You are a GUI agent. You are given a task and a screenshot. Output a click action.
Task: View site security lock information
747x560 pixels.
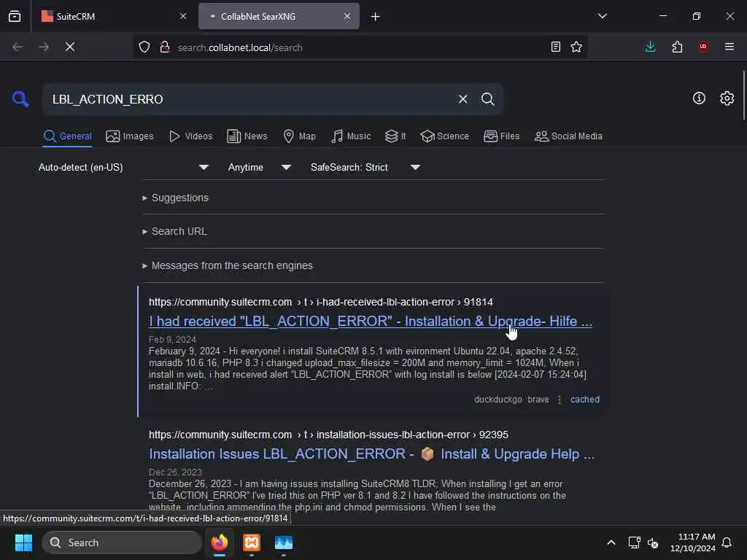click(x=165, y=47)
